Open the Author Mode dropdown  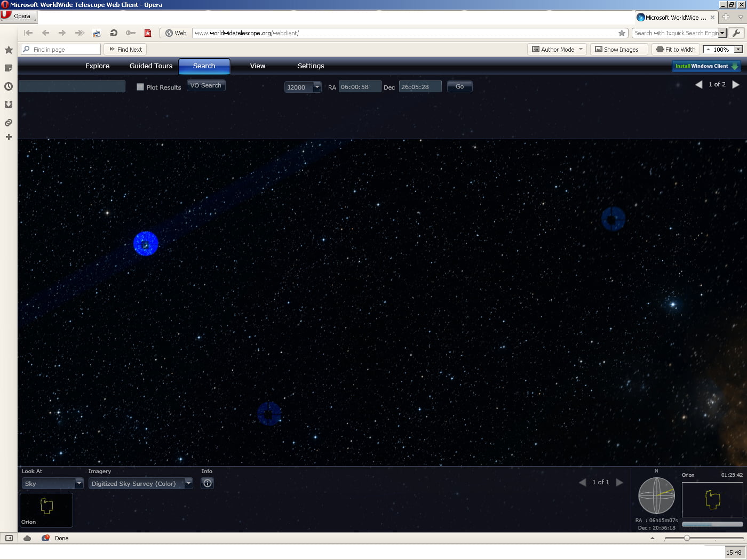[557, 50]
